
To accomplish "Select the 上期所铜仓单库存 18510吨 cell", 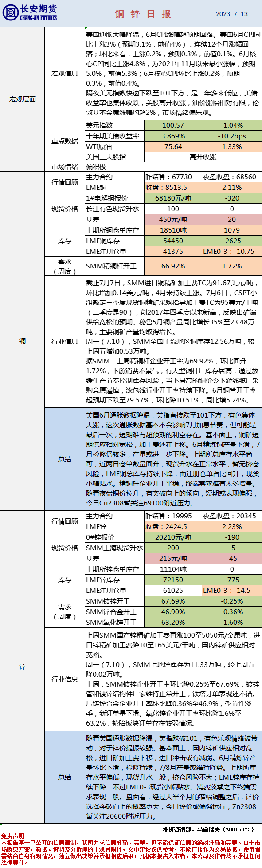I will tap(173, 230).
